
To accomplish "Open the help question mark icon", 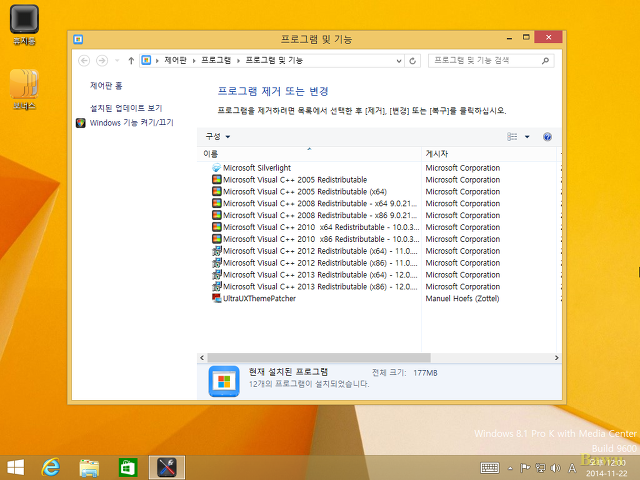I will [x=547, y=137].
